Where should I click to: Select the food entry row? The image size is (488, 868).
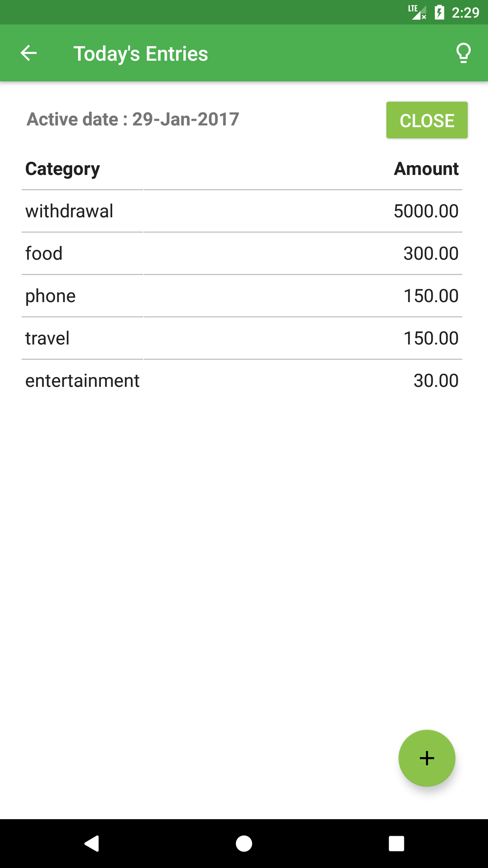click(242, 253)
